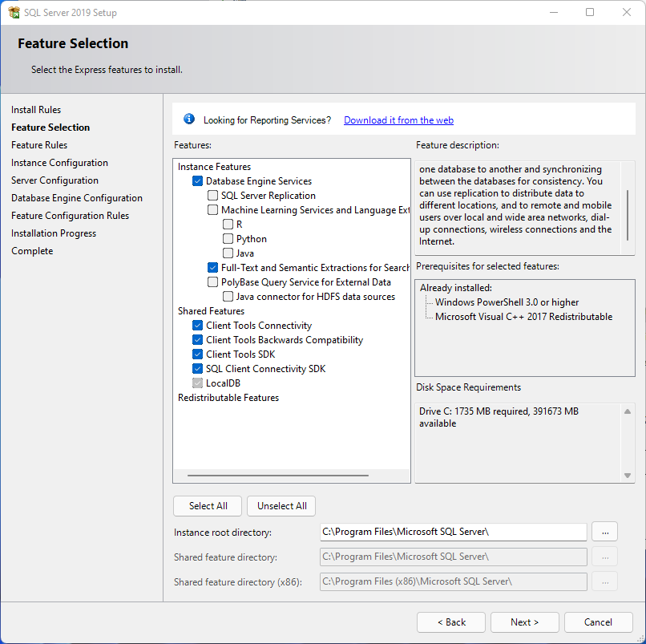Select the LocalDB feature label

223,383
